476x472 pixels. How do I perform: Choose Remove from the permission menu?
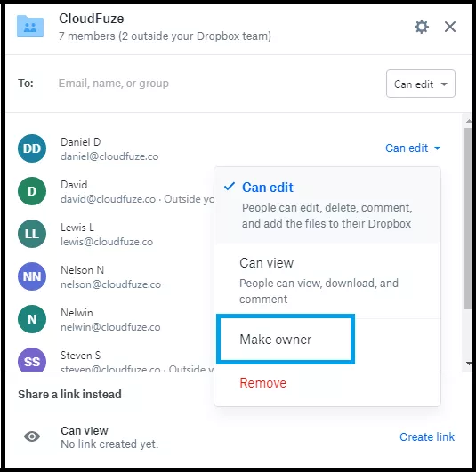262,383
